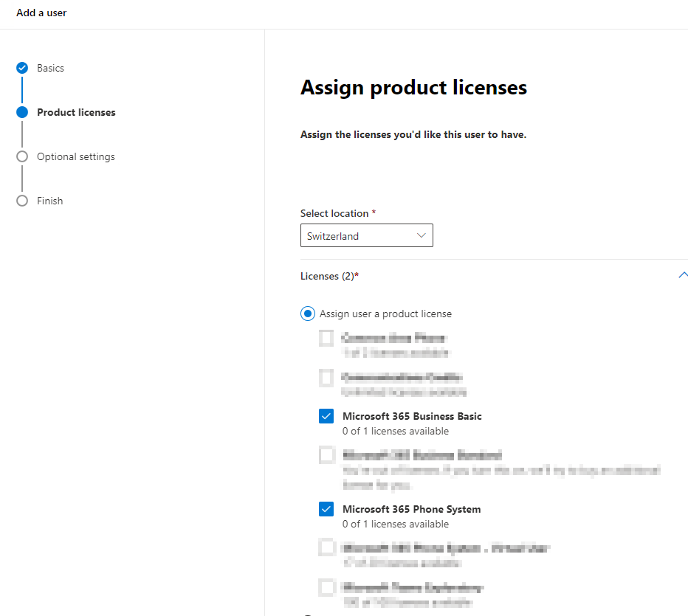Viewport: 688px width, 616px height.
Task: Click the Microsoft 365 Phone System label
Action: point(412,509)
